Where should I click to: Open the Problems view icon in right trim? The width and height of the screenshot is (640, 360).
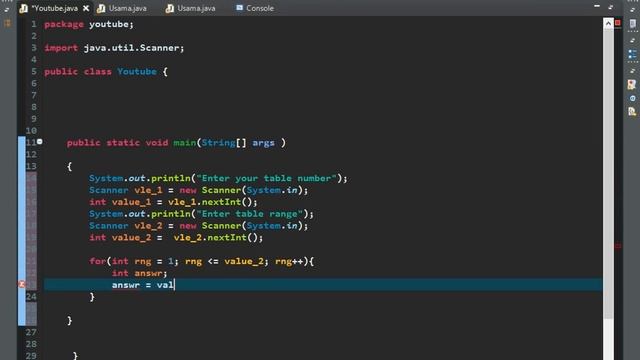point(632,84)
